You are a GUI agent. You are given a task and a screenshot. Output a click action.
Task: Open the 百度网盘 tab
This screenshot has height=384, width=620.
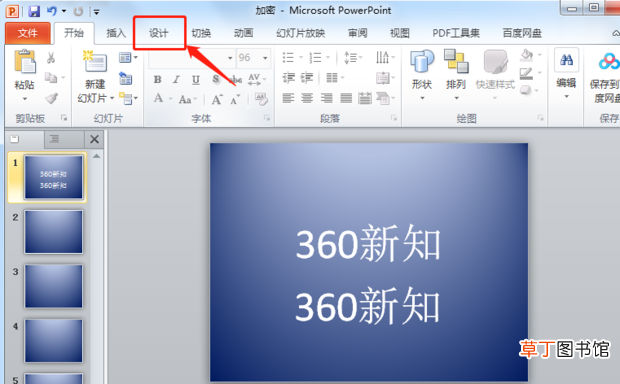522,33
